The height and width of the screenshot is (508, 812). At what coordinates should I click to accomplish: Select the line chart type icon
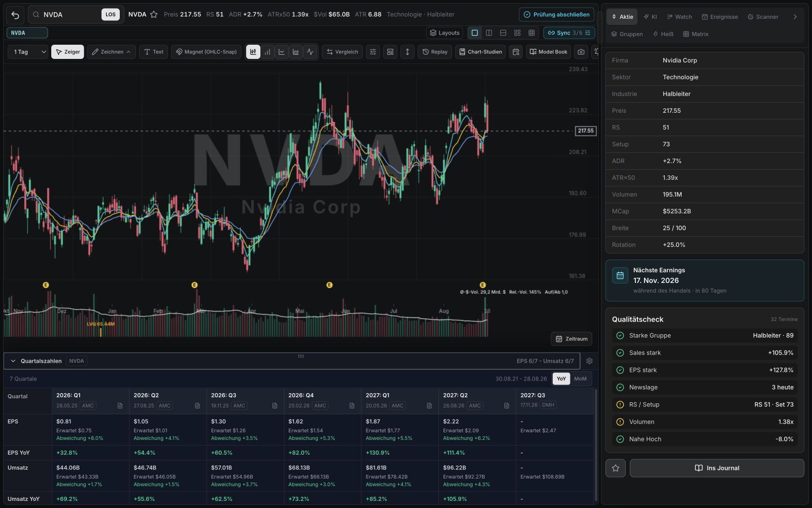tap(281, 52)
